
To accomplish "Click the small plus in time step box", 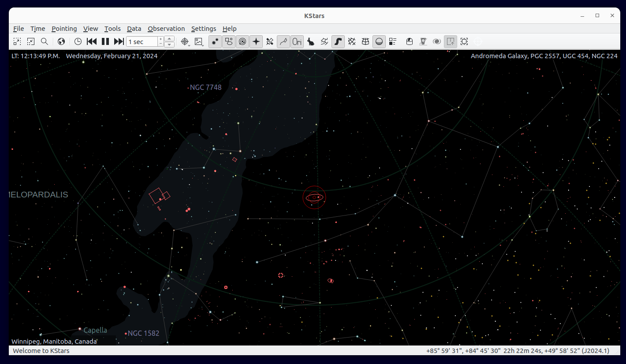I will point(160,39).
